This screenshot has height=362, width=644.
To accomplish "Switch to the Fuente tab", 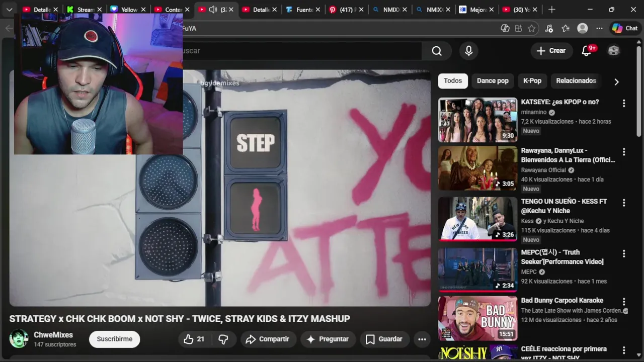I will pyautogui.click(x=303, y=10).
